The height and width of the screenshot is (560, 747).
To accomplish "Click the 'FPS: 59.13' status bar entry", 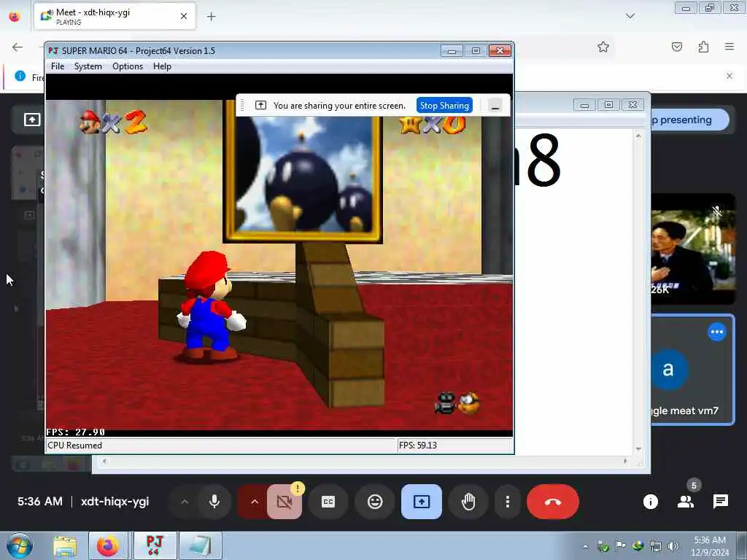I will (418, 446).
